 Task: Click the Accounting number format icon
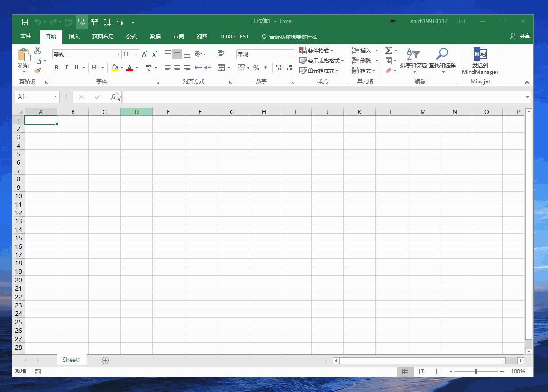tap(241, 68)
